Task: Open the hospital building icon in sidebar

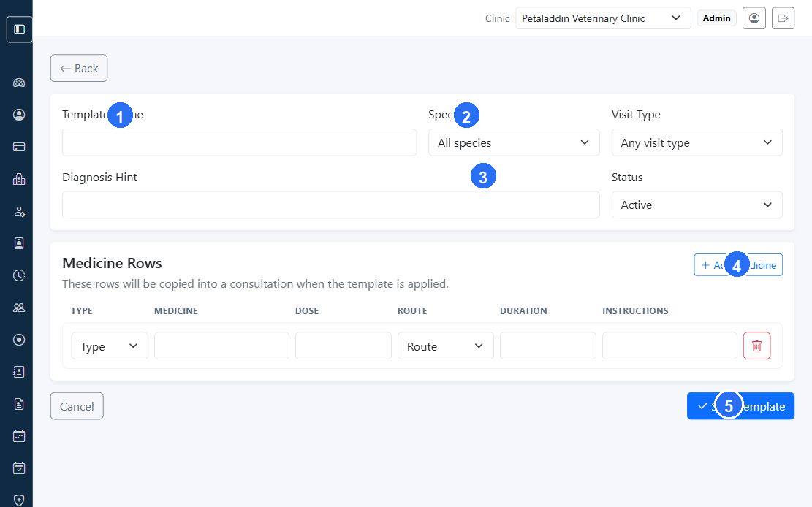Action: (19, 179)
